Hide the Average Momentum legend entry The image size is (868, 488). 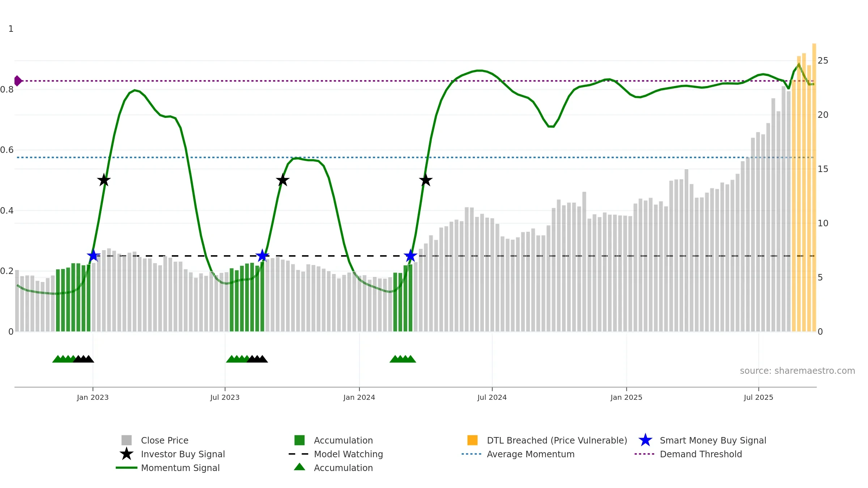click(530, 454)
